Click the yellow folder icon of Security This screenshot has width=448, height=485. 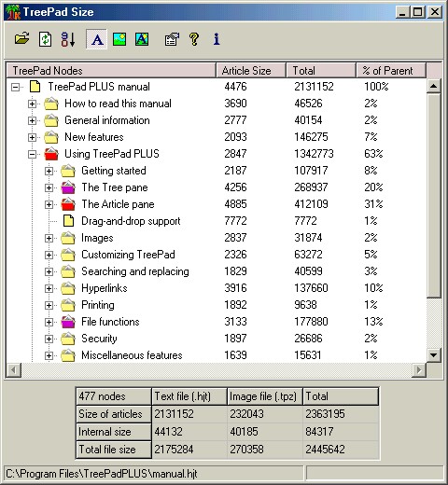pyautogui.click(x=68, y=339)
